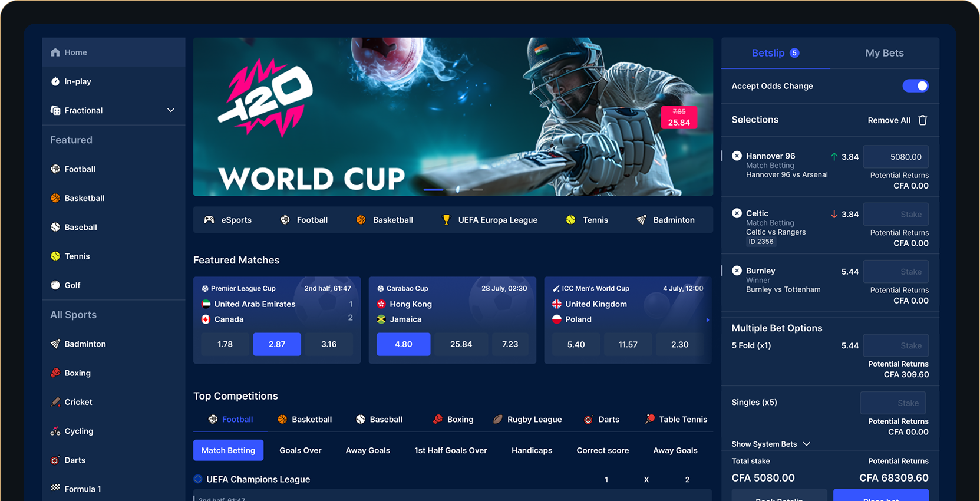Click the arrow to see more featured matches
The image size is (980, 501).
(x=707, y=320)
